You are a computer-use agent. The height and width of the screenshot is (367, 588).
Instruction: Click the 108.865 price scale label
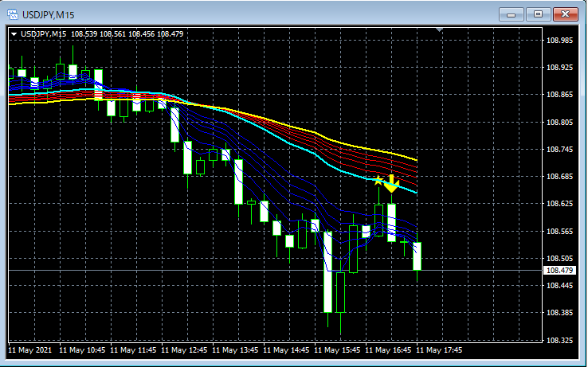pyautogui.click(x=559, y=95)
